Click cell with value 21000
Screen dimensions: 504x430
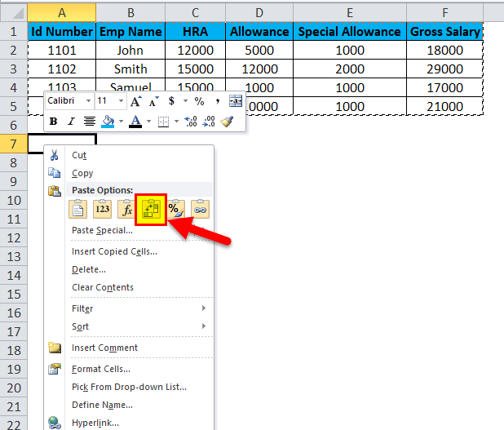coord(444,106)
